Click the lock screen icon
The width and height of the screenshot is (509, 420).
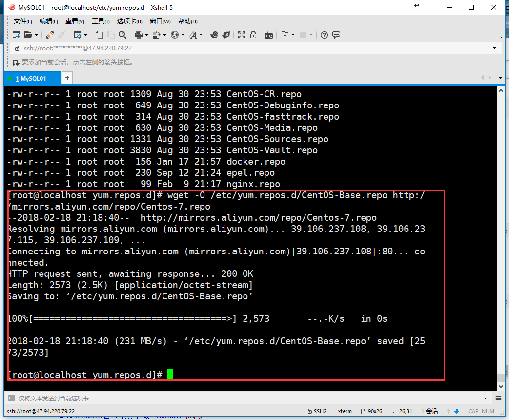253,35
